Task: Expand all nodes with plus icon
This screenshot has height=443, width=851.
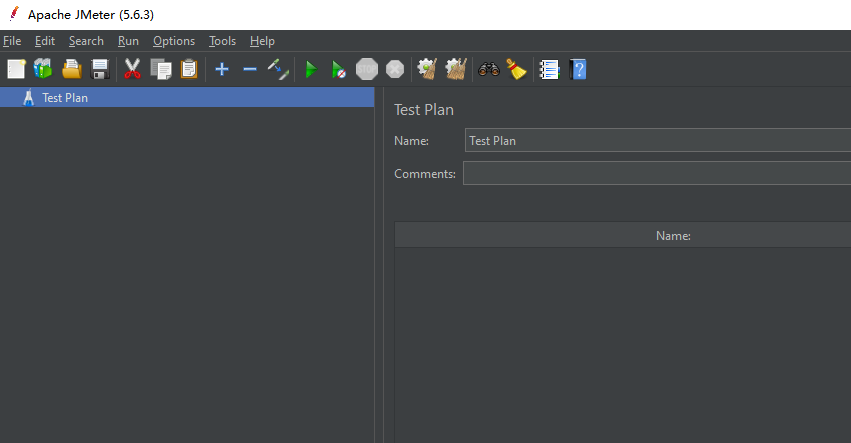Action: (x=222, y=69)
